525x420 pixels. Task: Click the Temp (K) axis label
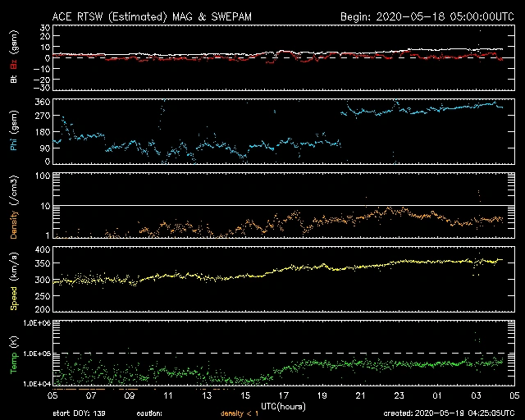[x=13, y=354]
